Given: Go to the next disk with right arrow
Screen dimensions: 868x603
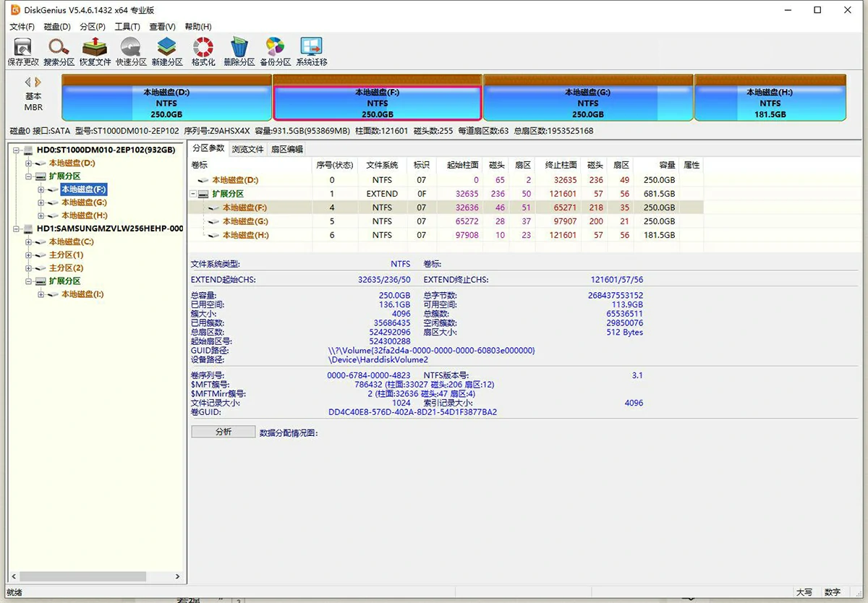Looking at the screenshot, I should pyautogui.click(x=38, y=82).
